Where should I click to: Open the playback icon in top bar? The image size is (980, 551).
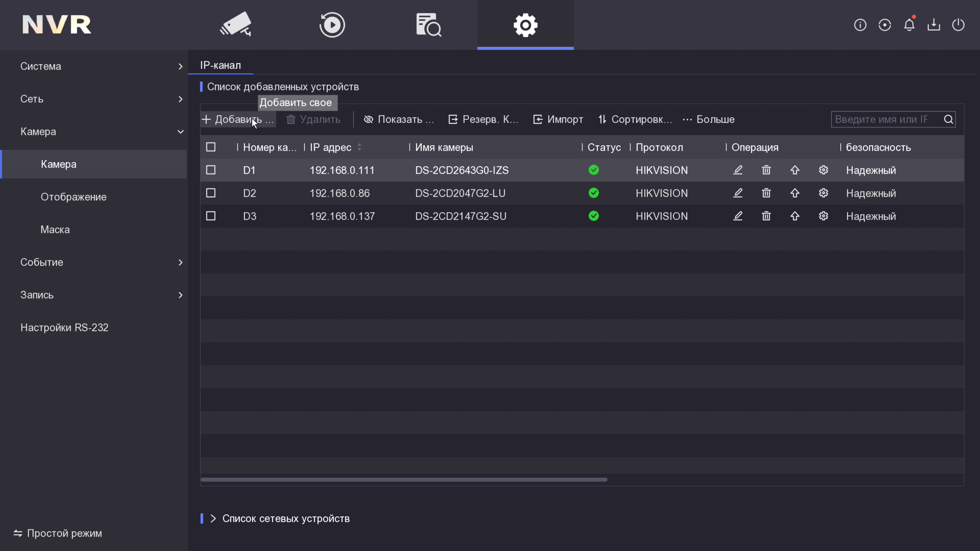click(332, 25)
